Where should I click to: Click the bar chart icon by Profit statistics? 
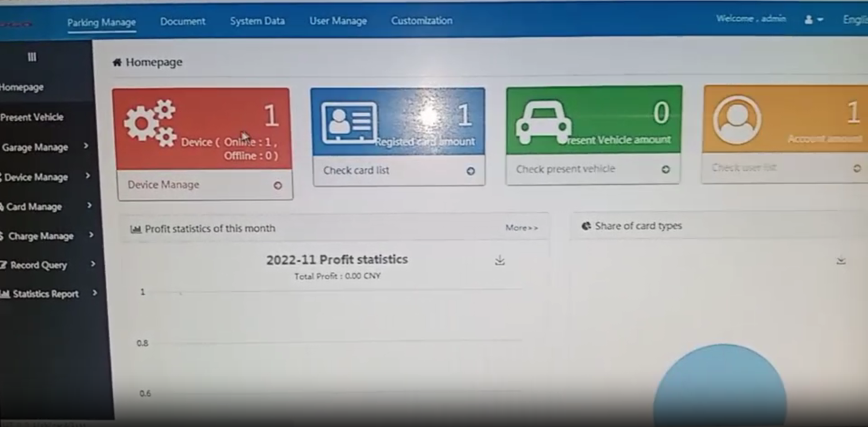tap(135, 229)
